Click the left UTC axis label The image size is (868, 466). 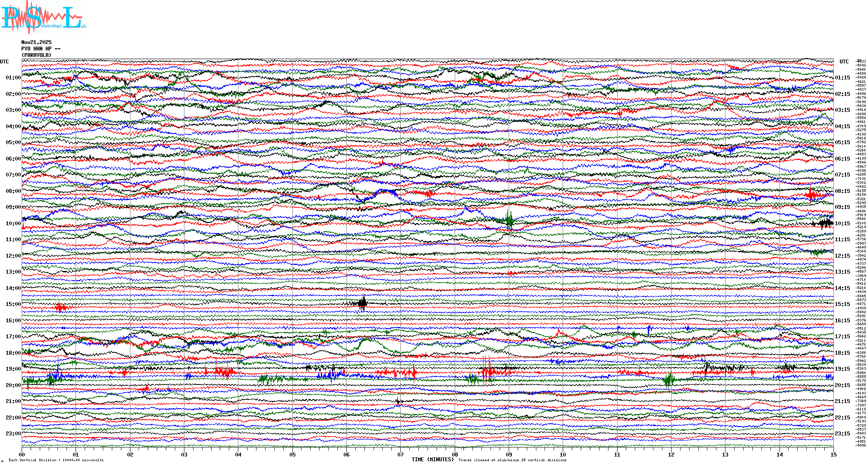coord(4,62)
